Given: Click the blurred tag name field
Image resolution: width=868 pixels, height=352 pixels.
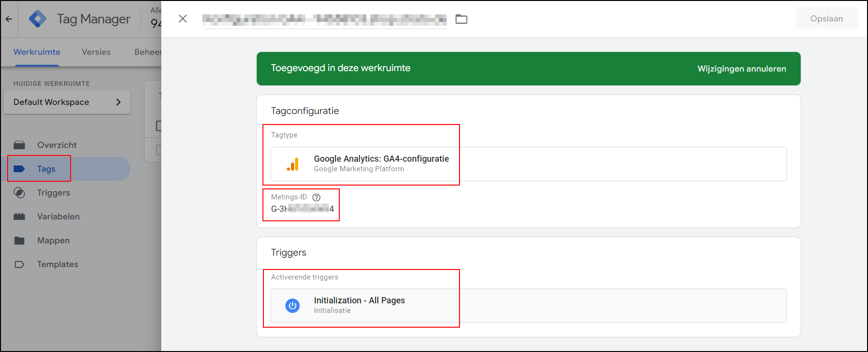Looking at the screenshot, I should click(x=324, y=19).
